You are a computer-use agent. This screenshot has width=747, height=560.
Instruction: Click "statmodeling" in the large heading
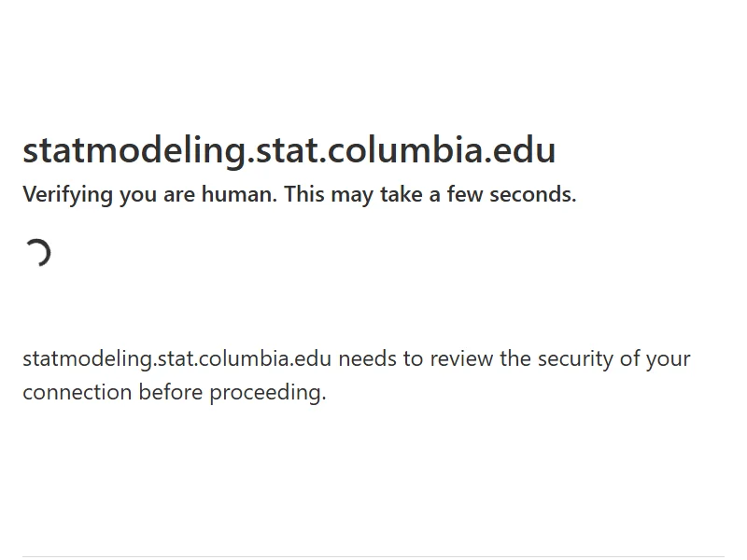134,150
